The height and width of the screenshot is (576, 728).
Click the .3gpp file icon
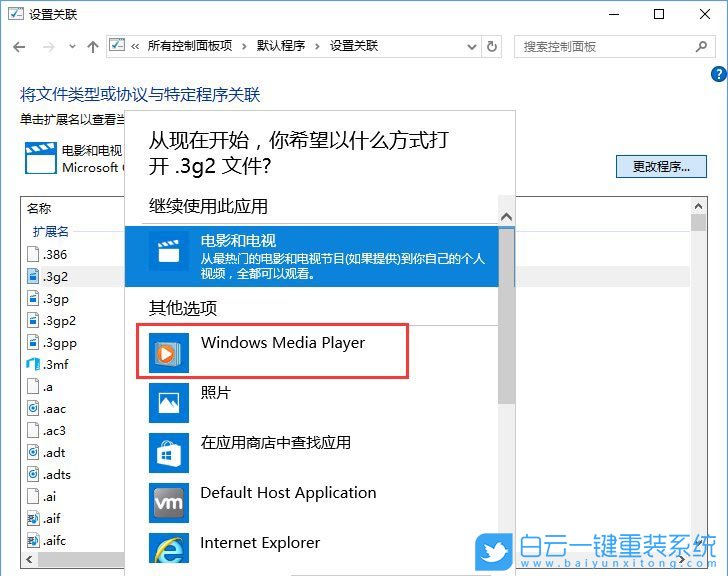(32, 342)
